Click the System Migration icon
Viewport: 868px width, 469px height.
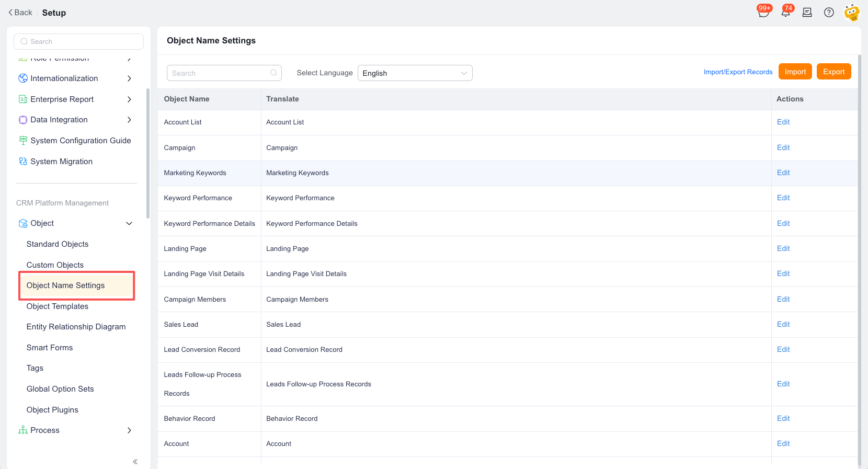point(23,162)
